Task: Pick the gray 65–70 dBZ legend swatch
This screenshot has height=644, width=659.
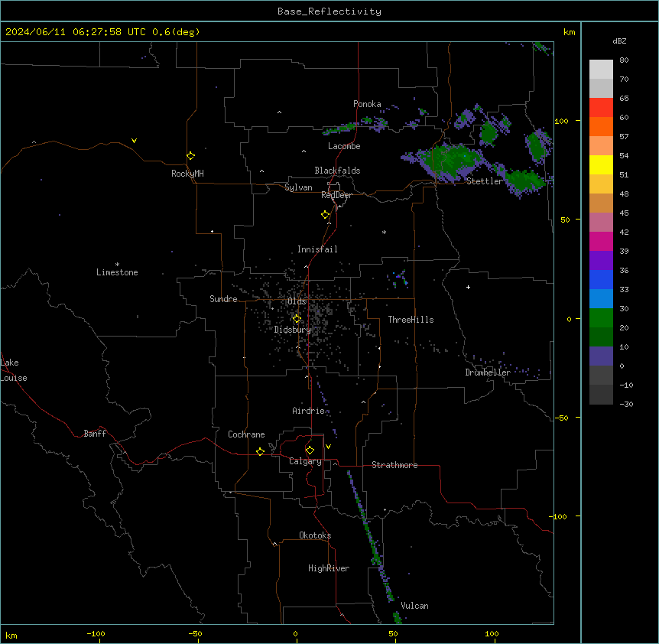Action: pyautogui.click(x=601, y=88)
